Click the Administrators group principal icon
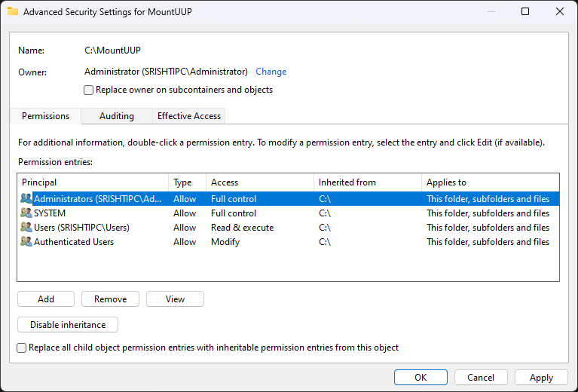 pos(26,199)
